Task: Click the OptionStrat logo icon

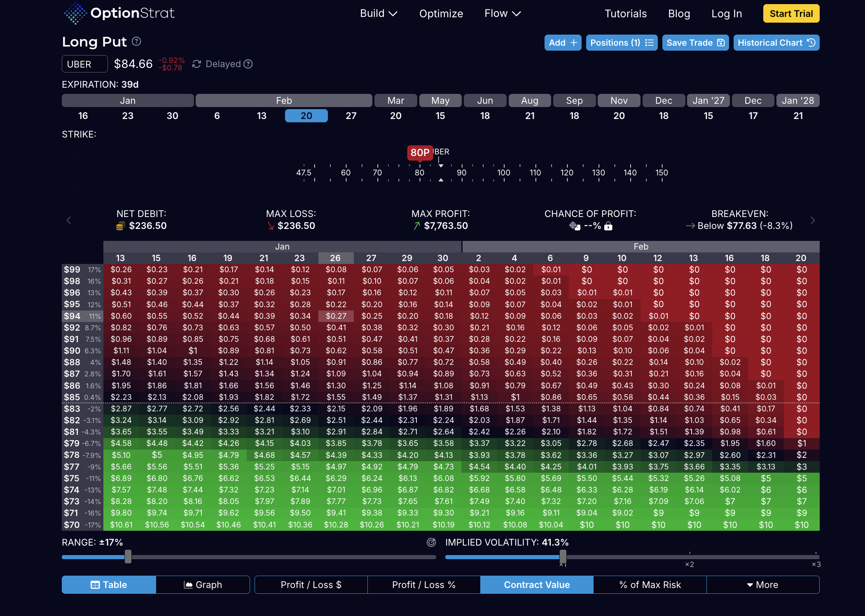Action: (x=75, y=13)
